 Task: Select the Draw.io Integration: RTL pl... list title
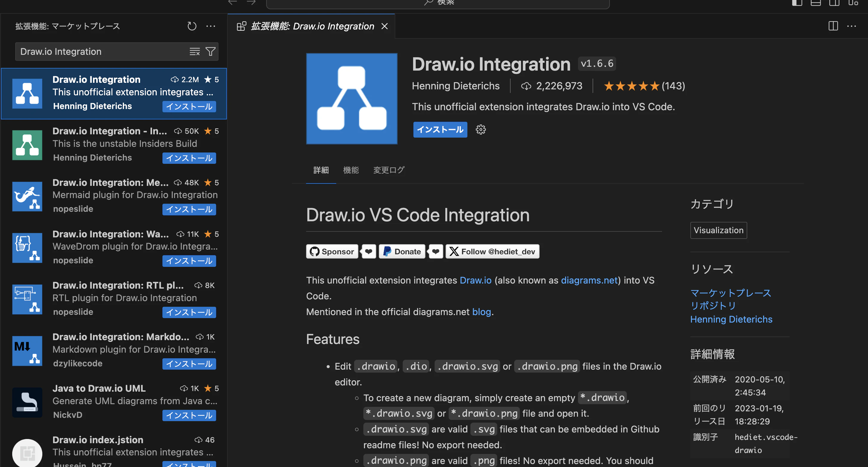118,285
